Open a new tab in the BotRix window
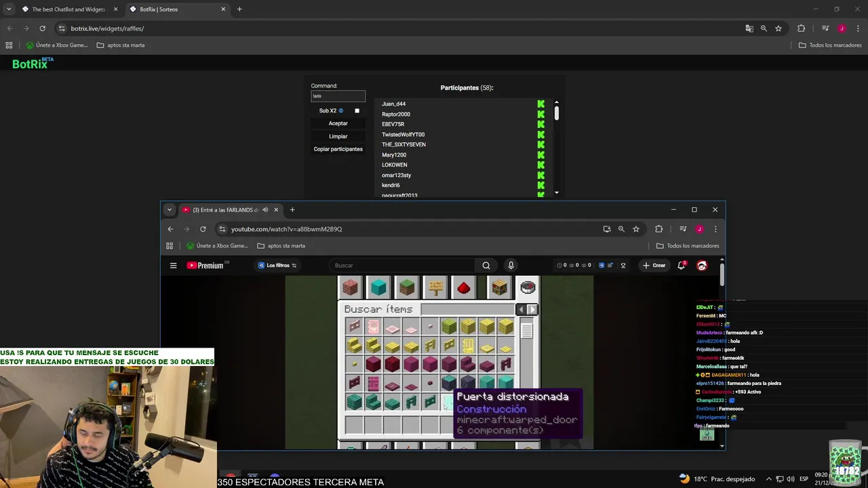868x488 pixels. (x=239, y=9)
